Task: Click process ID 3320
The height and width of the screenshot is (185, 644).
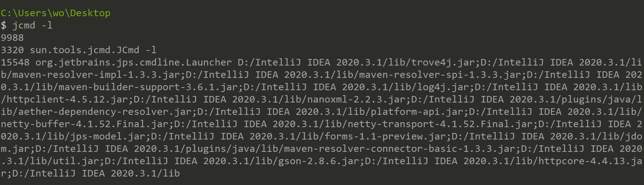Action: (x=12, y=50)
